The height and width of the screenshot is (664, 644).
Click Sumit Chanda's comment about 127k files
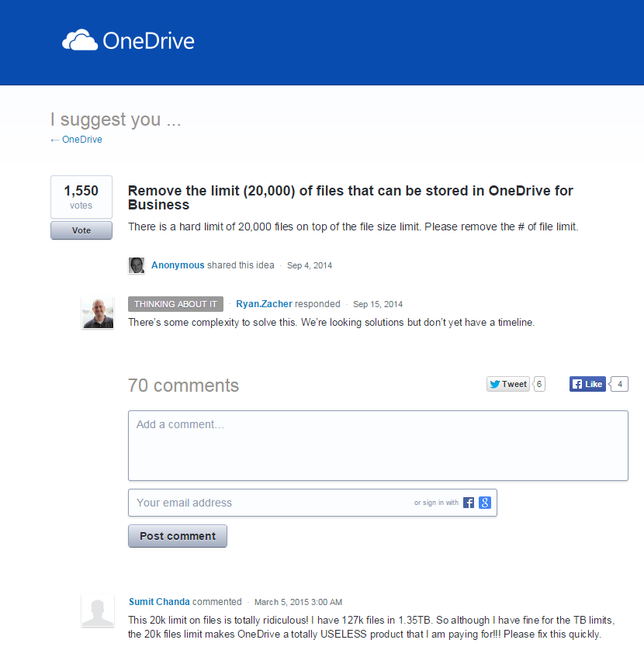pyautogui.click(x=371, y=628)
